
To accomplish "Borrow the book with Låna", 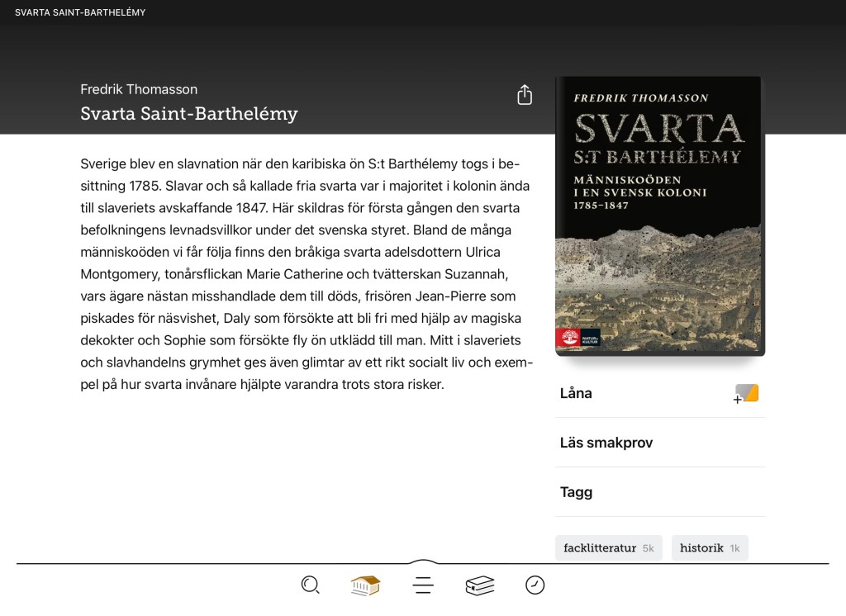I will pos(576,393).
